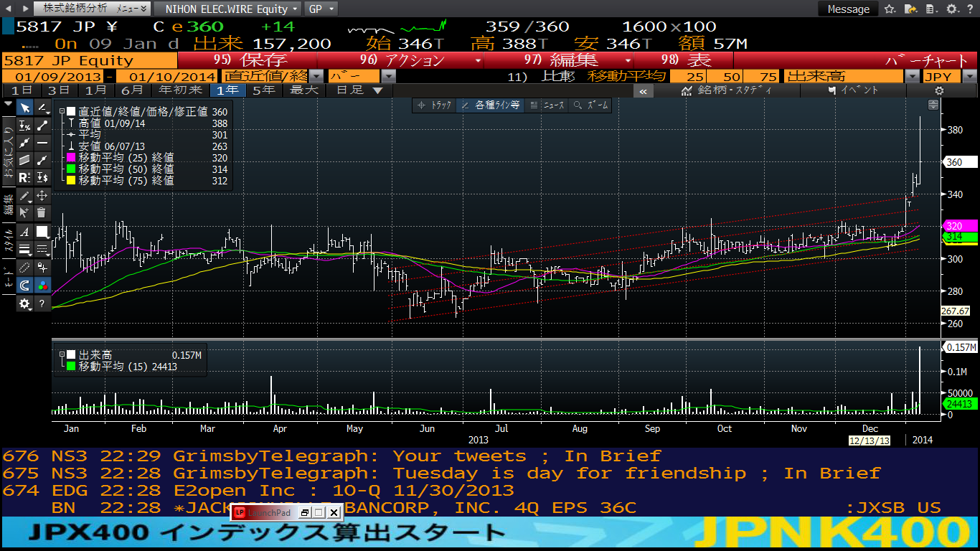This screenshot has height=551, width=980.
Task: Click the percent measurement tool
Action: pyautogui.click(x=24, y=126)
